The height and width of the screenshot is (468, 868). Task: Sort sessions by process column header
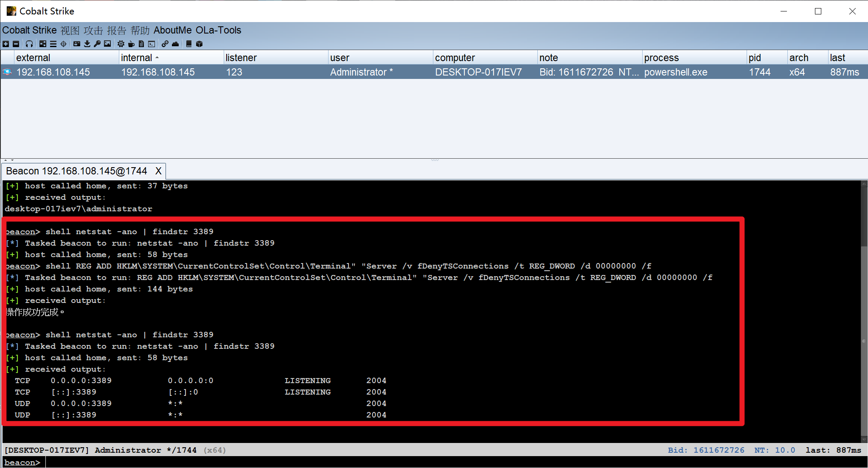pos(694,58)
